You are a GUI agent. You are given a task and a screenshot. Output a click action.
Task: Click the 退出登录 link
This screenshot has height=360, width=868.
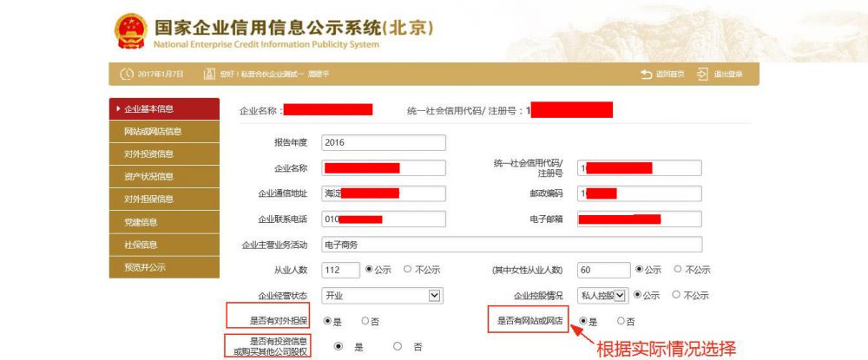(727, 75)
